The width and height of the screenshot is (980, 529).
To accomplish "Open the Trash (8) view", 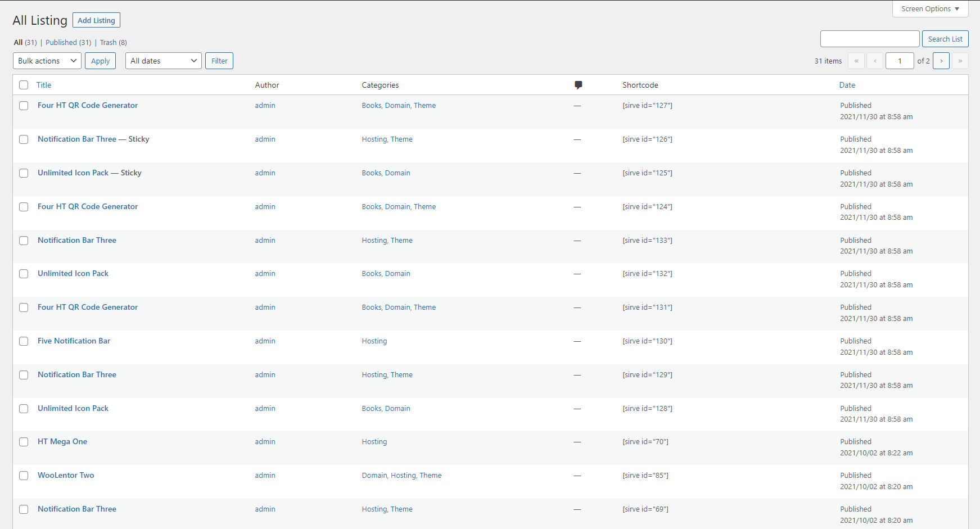I will (x=114, y=42).
